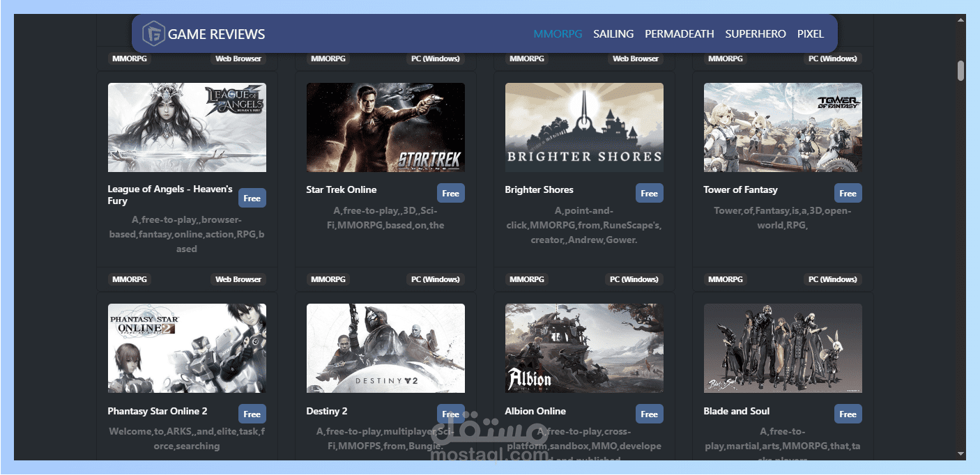Open the Albion Online thumbnail
Screen dimensions: 980x475
584,348
